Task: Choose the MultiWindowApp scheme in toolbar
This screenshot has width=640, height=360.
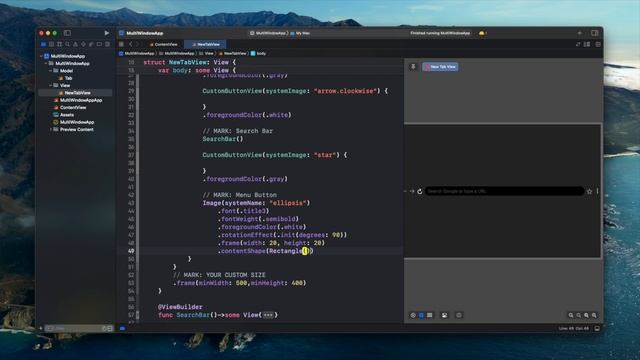Action: (269, 33)
